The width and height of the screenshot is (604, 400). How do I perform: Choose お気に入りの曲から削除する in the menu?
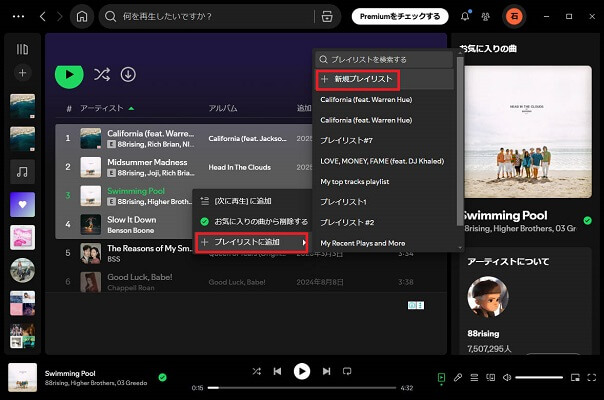coord(253,222)
